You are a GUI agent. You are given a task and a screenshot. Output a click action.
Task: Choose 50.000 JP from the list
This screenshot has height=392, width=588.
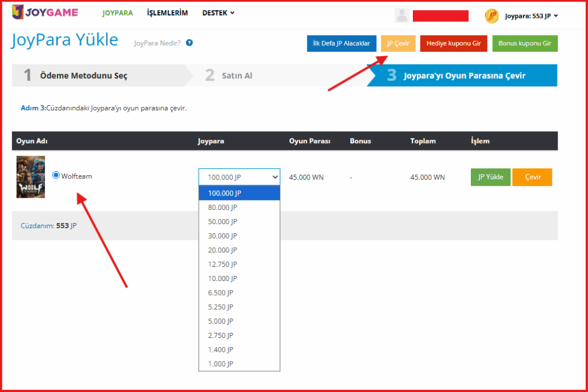pos(239,221)
